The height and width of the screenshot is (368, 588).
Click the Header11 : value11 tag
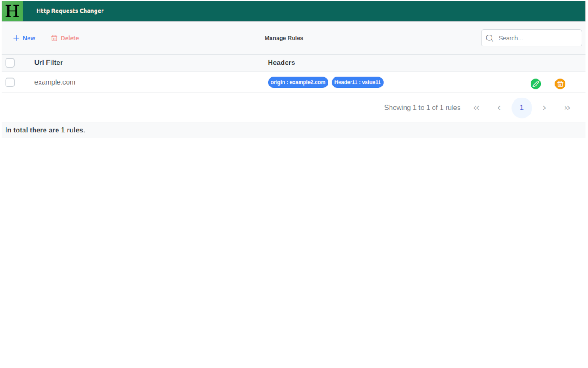pos(357,82)
